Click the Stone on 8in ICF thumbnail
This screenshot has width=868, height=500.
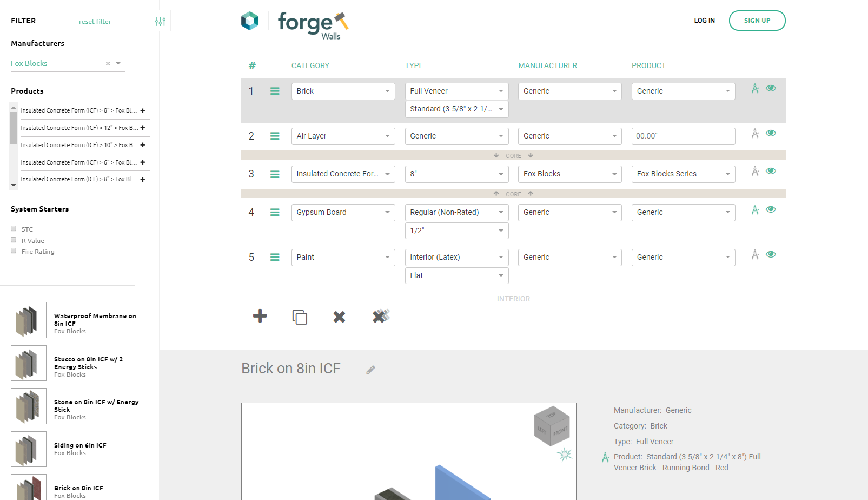click(x=29, y=406)
